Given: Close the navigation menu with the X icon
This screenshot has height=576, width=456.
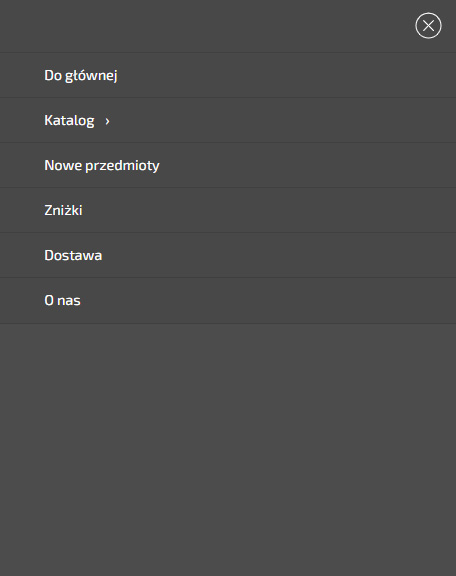Looking at the screenshot, I should pyautogui.click(x=428, y=26).
